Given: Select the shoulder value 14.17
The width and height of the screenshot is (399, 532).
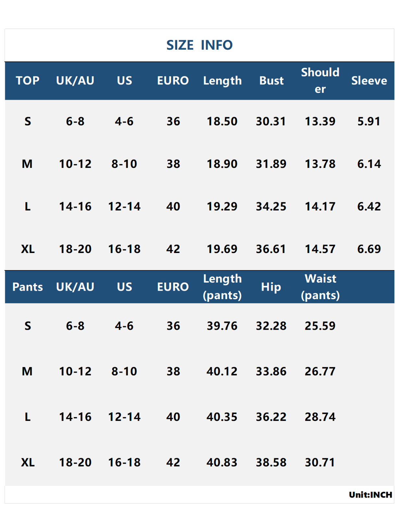Looking at the screenshot, I should coord(320,207).
